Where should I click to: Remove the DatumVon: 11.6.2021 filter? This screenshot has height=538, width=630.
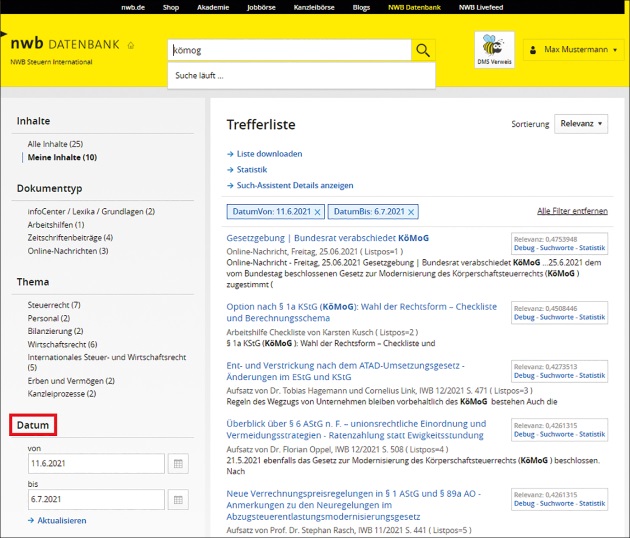pyautogui.click(x=318, y=212)
